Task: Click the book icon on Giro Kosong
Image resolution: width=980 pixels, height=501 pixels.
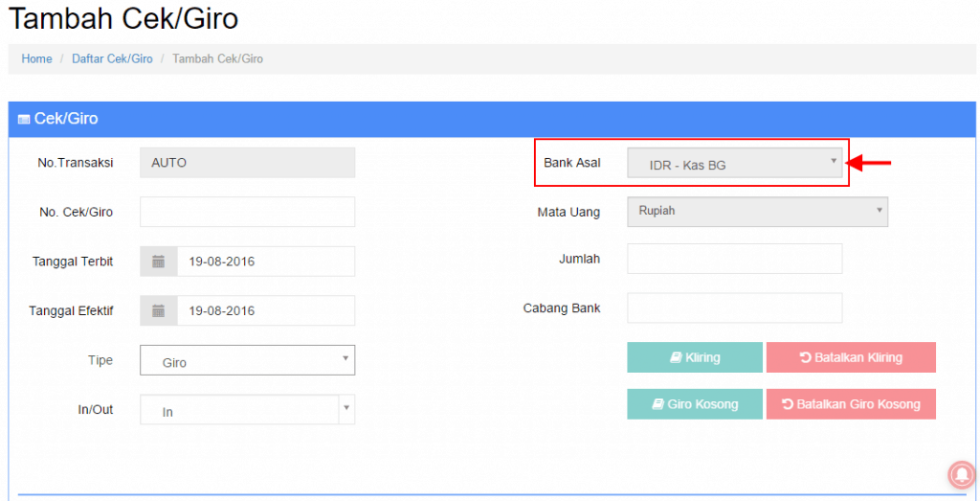Action: click(657, 404)
